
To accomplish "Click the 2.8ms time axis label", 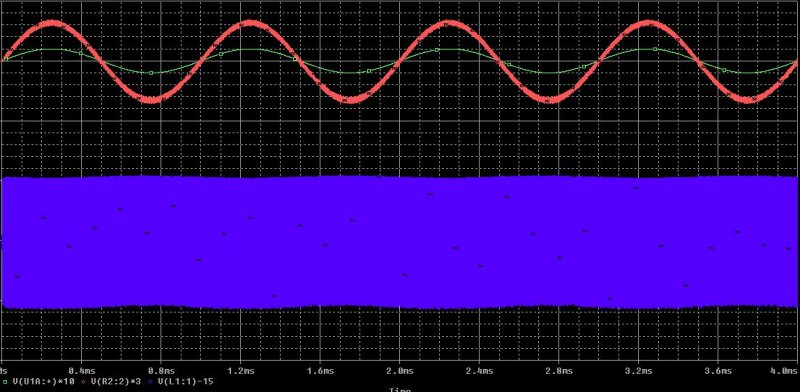I will pos(559,371).
